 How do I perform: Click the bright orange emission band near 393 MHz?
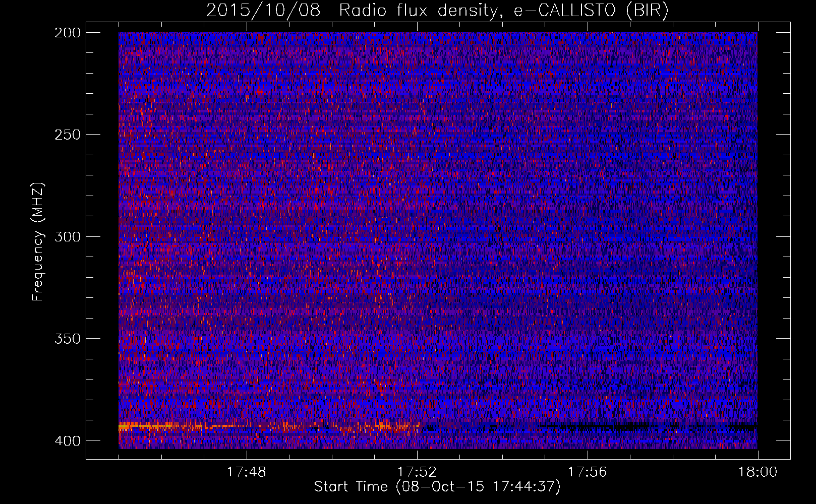[269, 427]
